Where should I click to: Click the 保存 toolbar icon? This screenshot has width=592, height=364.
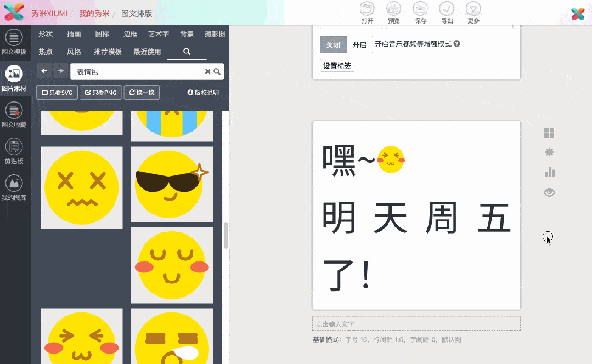(x=420, y=13)
